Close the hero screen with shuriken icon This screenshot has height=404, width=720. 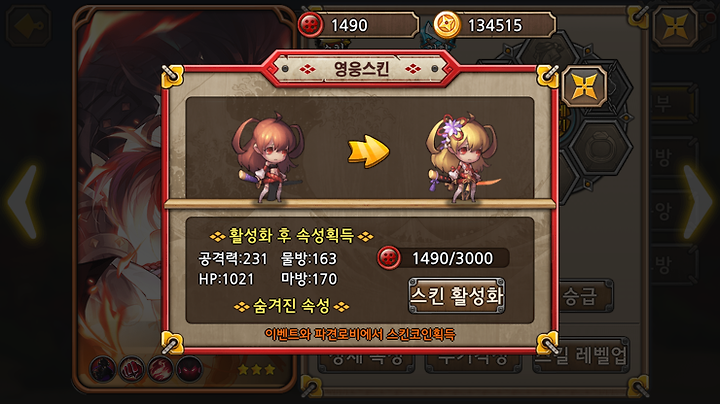675,26
